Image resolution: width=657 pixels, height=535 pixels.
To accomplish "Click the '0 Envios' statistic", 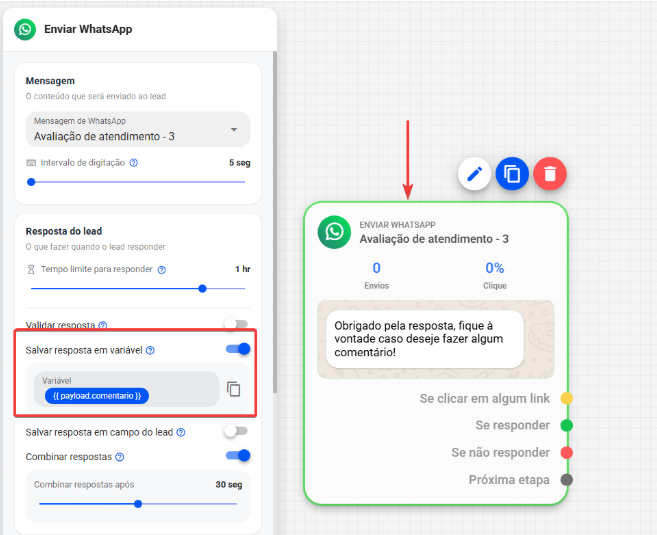I will point(376,276).
